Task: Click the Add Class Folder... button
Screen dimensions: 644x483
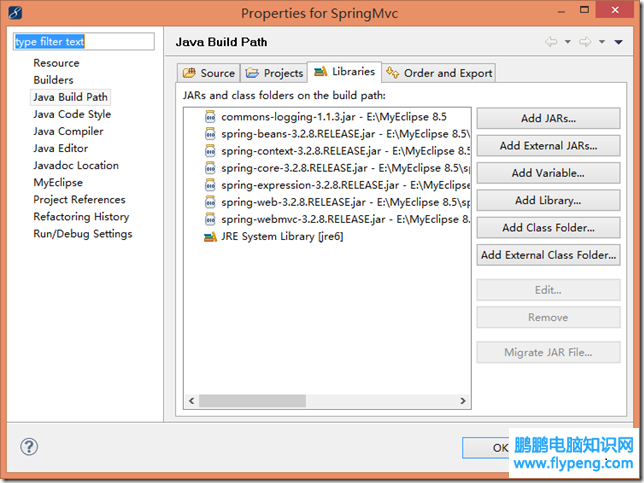Action: (548, 228)
